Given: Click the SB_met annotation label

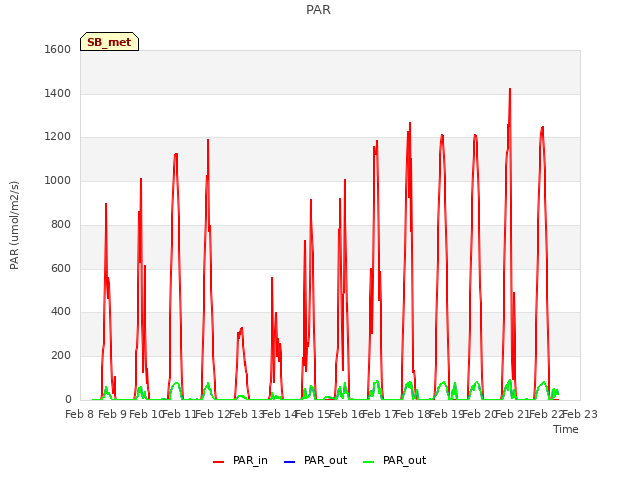Looking at the screenshot, I should (109, 42).
